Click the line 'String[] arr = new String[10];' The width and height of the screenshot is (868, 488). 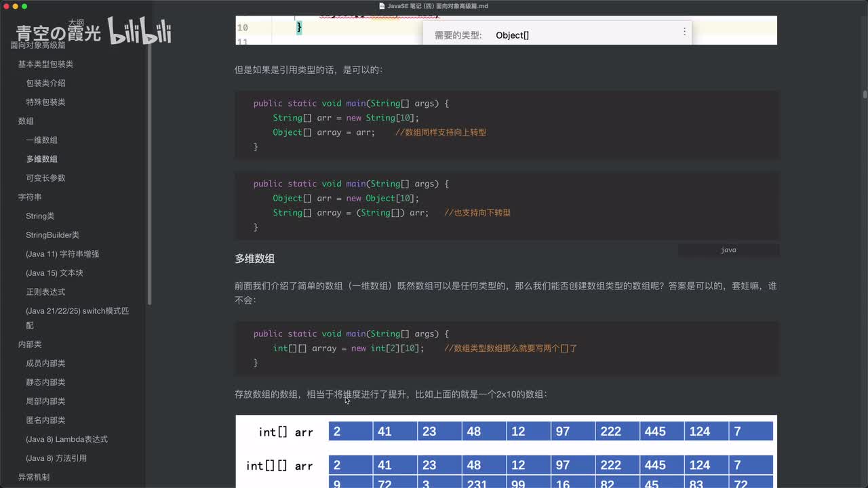point(347,118)
